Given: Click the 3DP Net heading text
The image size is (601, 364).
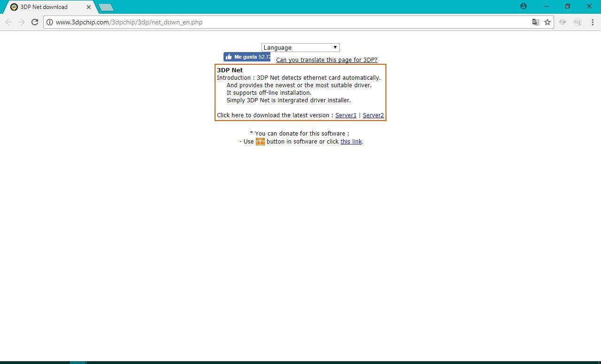Looking at the screenshot, I should point(230,70).
